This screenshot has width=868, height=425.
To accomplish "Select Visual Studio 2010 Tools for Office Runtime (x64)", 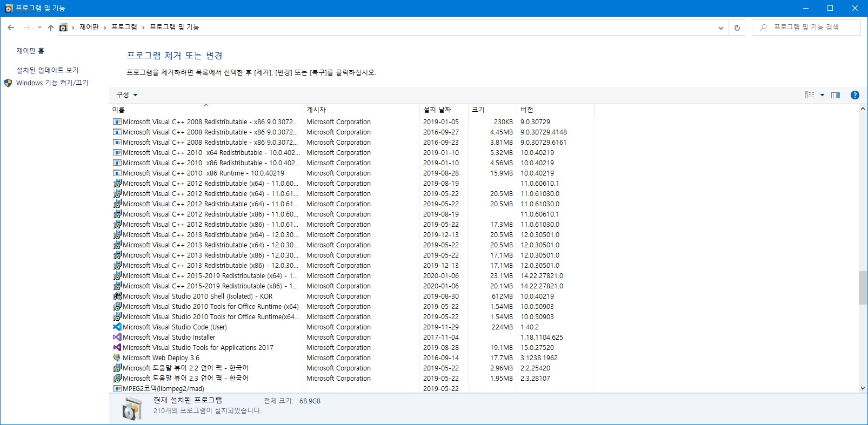I will tap(351, 307).
